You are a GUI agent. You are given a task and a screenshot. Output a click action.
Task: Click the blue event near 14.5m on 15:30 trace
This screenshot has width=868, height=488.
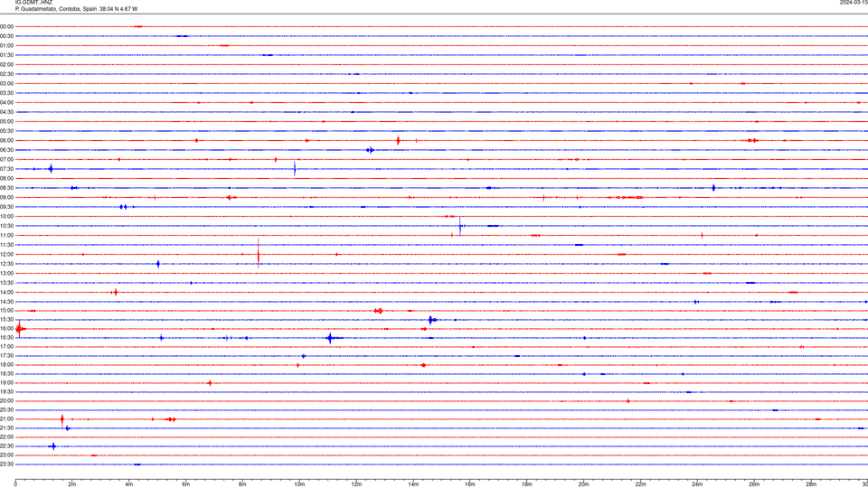pos(432,320)
